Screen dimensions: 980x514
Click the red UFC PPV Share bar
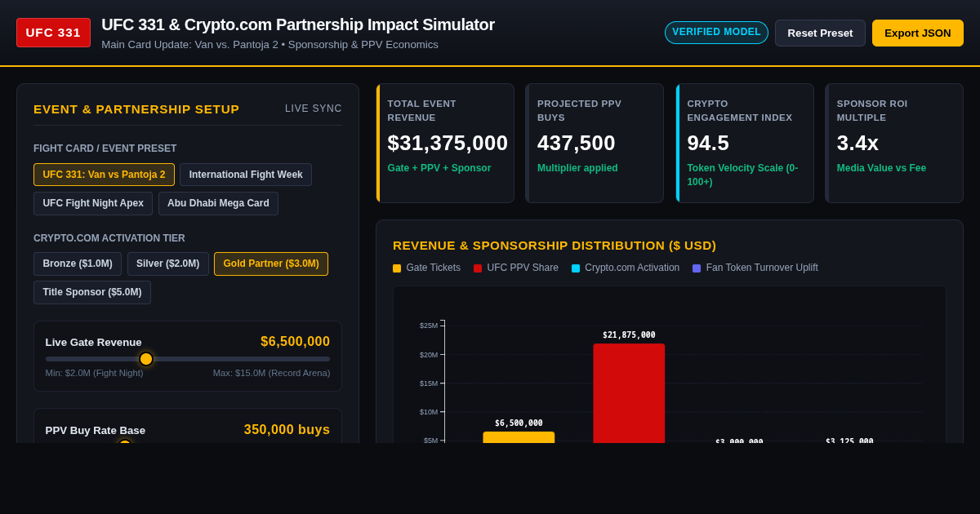pos(629,393)
